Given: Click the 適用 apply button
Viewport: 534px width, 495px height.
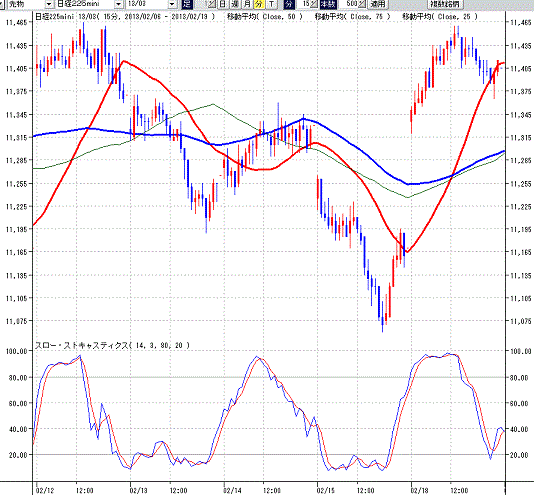Looking at the screenshot, I should pos(377,4).
